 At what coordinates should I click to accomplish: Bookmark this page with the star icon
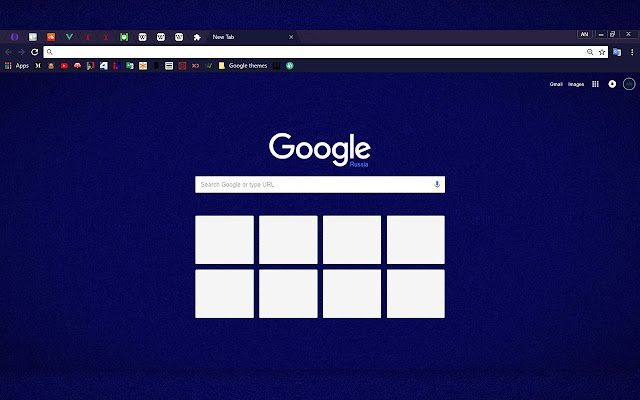pos(602,52)
